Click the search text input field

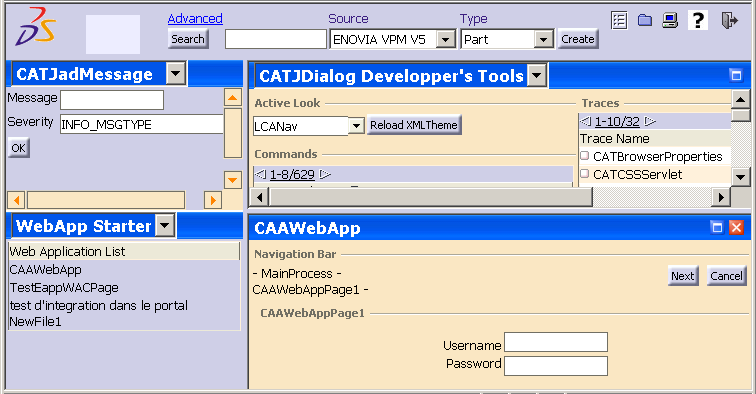tap(276, 39)
